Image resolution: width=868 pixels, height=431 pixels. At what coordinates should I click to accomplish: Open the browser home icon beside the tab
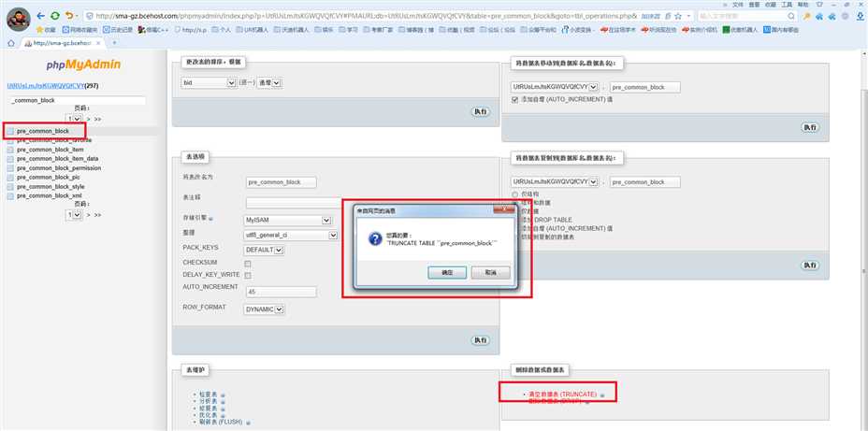coord(10,43)
